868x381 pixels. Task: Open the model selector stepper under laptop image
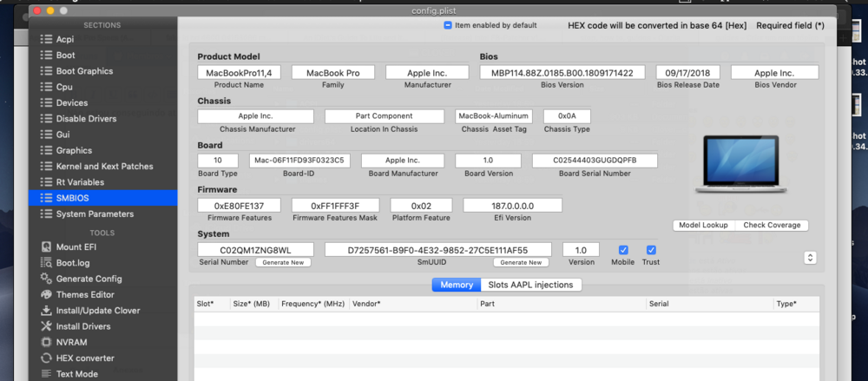[x=810, y=257]
